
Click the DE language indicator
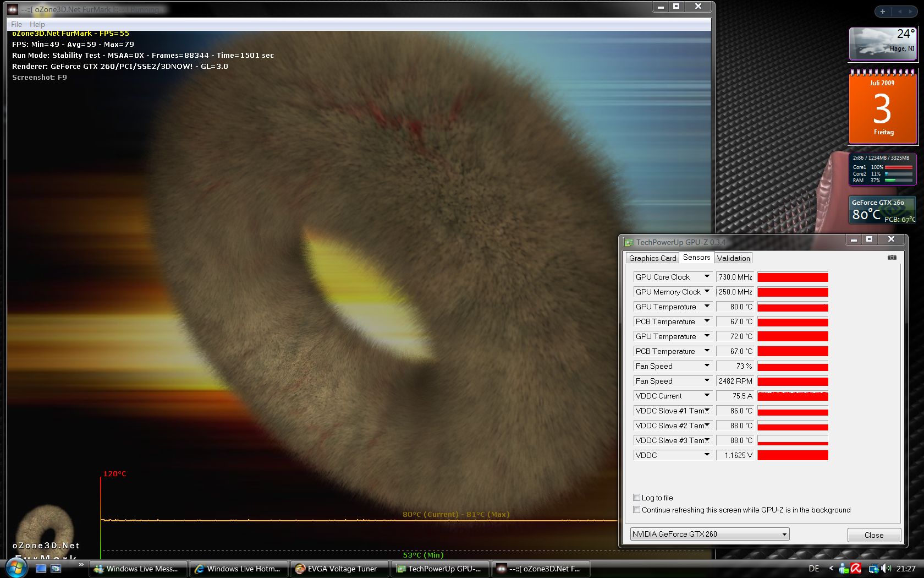tap(814, 569)
